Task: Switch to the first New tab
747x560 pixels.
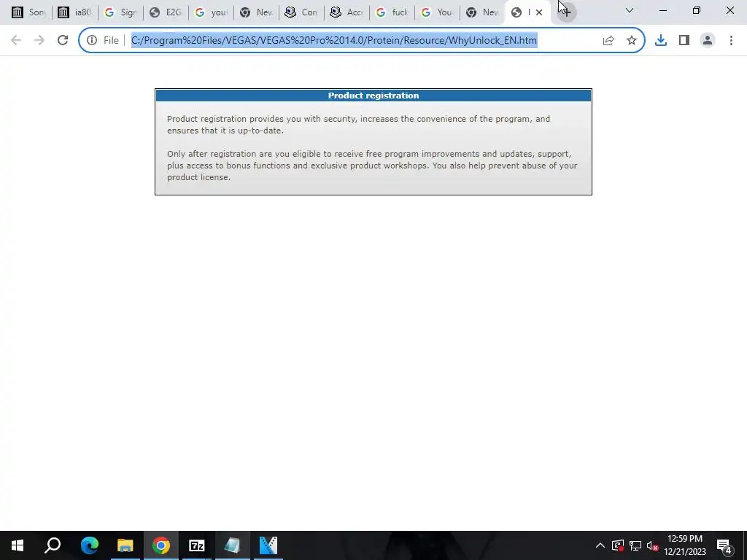Action: [256, 12]
